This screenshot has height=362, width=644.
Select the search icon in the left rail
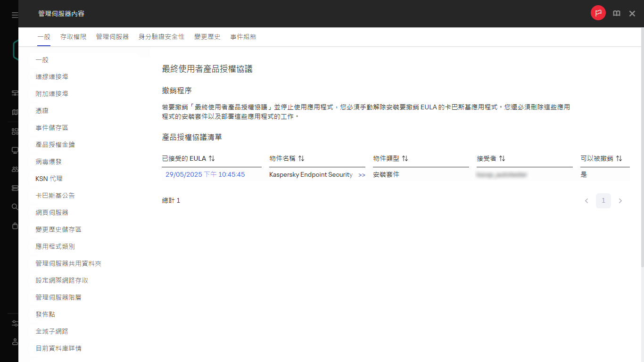pyautogui.click(x=15, y=206)
